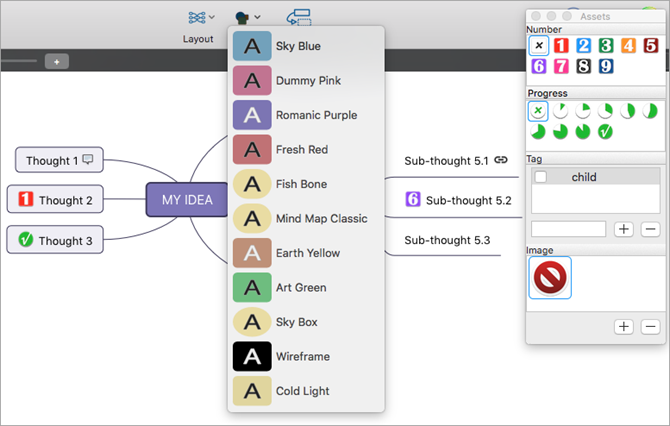
Task: Select number 3 icon in Assets
Action: point(605,45)
